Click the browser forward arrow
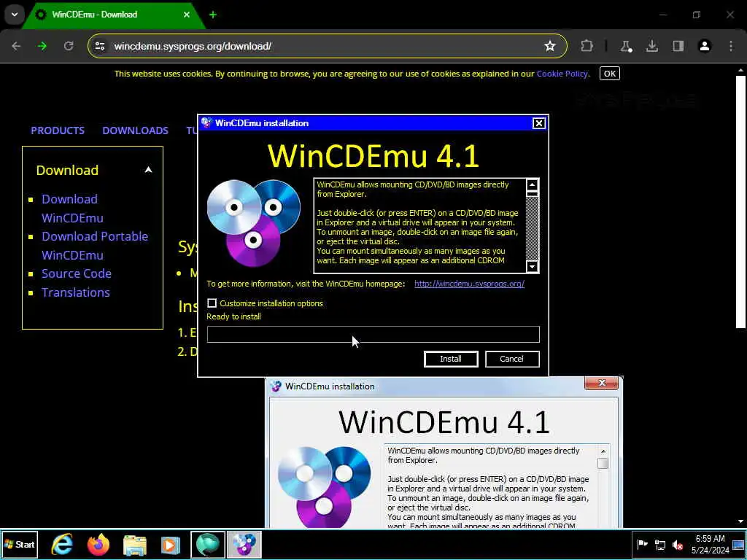Viewport: 747px width, 560px height. (42, 46)
